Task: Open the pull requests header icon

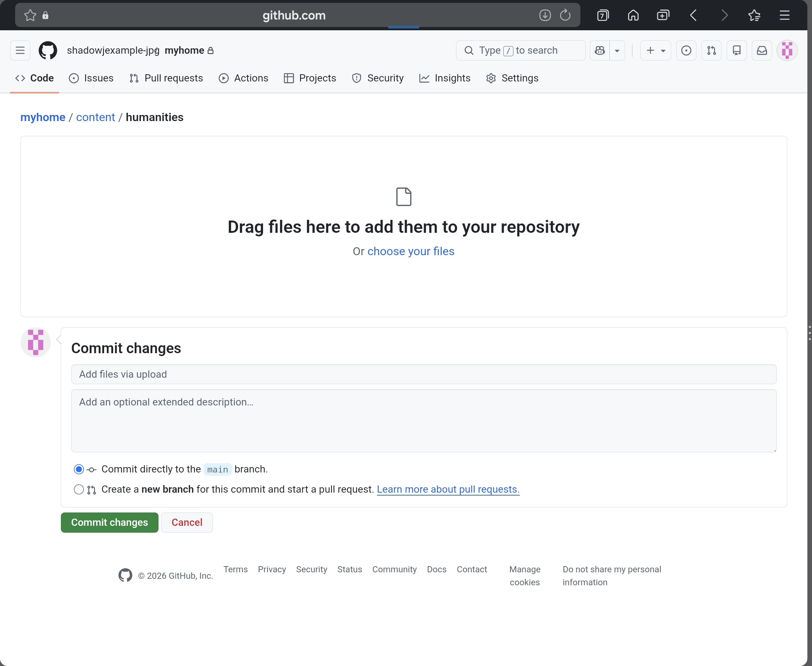Action: click(711, 50)
